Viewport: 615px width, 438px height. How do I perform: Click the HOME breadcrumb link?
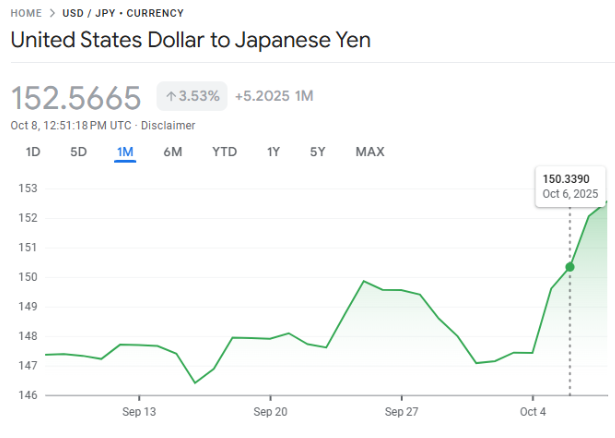click(27, 13)
